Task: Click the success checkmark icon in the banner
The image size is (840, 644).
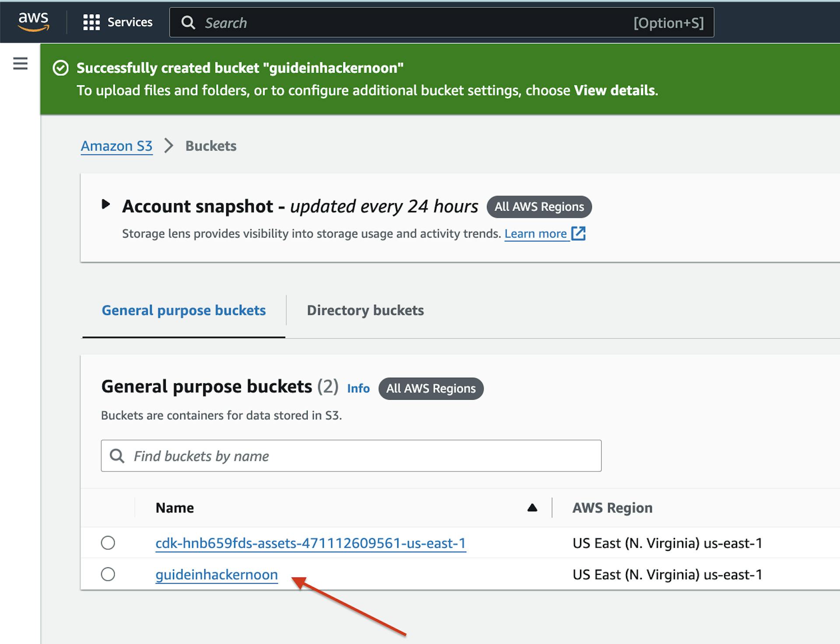Action: pos(60,67)
